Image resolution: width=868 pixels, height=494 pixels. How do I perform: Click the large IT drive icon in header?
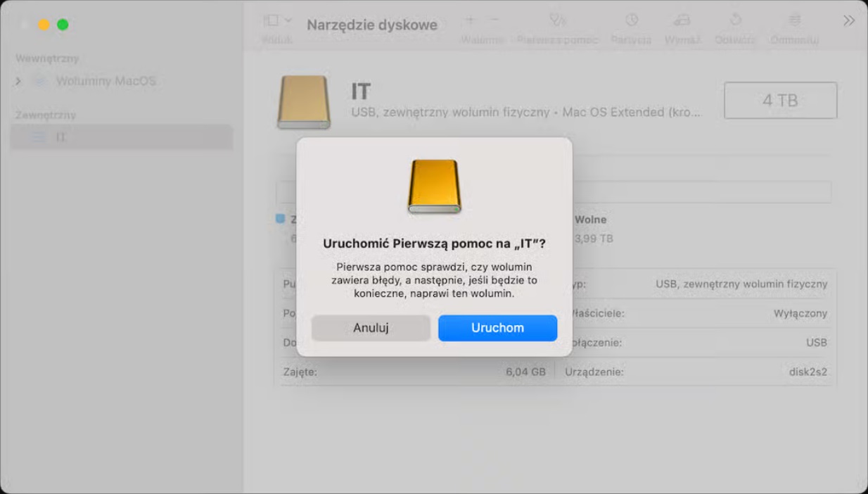[x=304, y=102]
